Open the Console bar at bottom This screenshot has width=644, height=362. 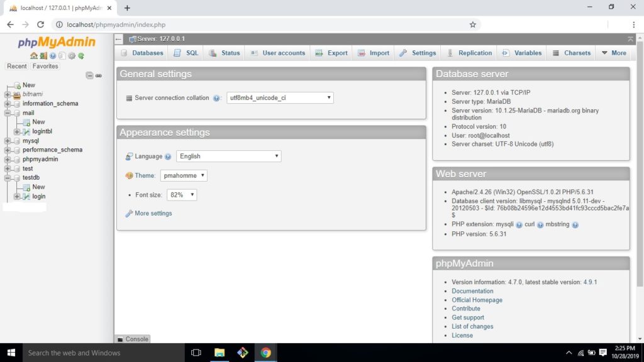pos(133,339)
